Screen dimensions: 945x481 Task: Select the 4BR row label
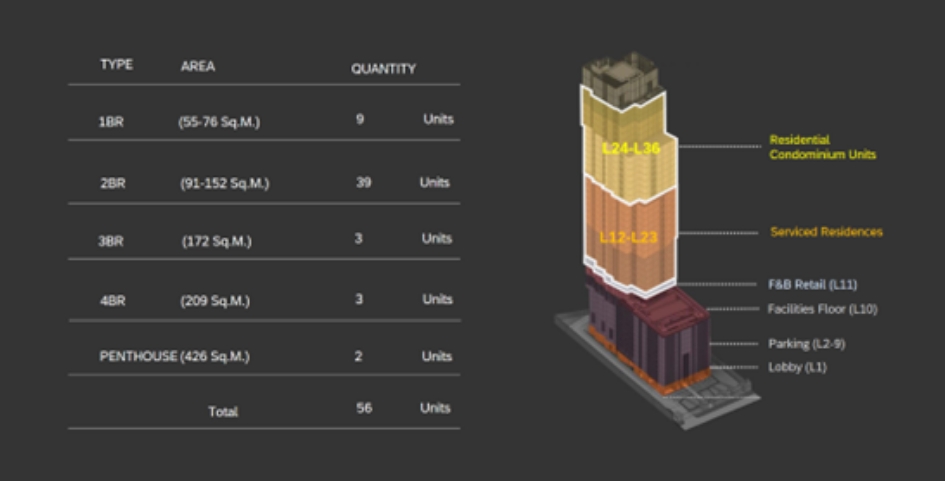(111, 301)
